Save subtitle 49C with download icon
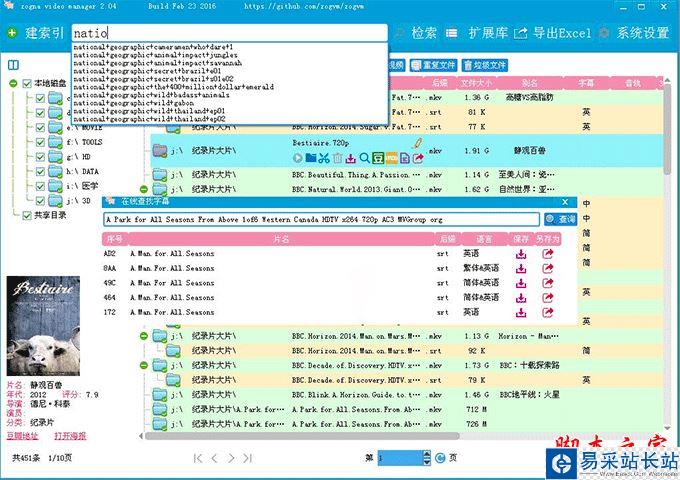The height and width of the screenshot is (480, 680). click(521, 284)
